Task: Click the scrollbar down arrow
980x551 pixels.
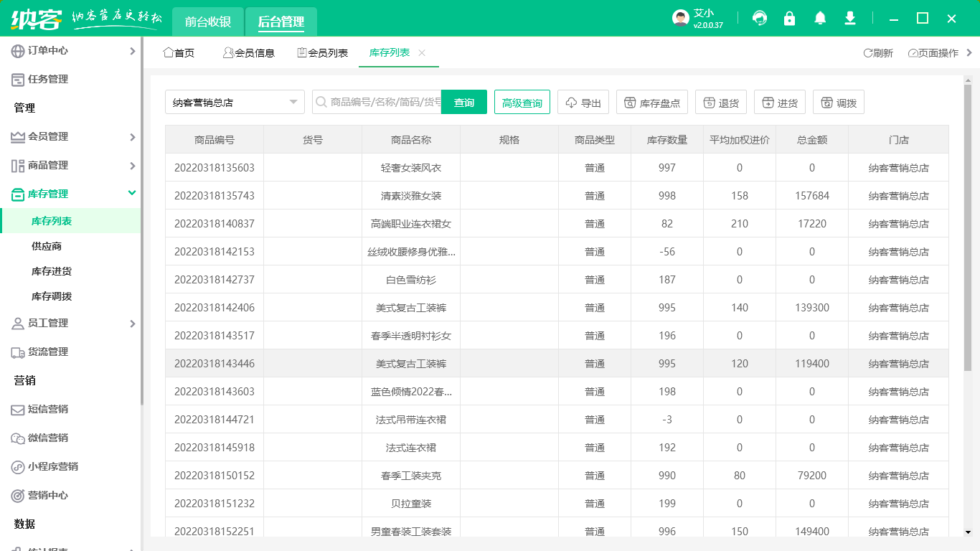Action: pyautogui.click(x=967, y=532)
